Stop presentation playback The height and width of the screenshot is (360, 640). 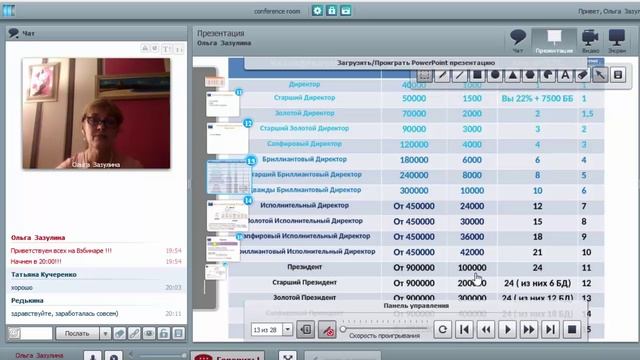point(572,329)
